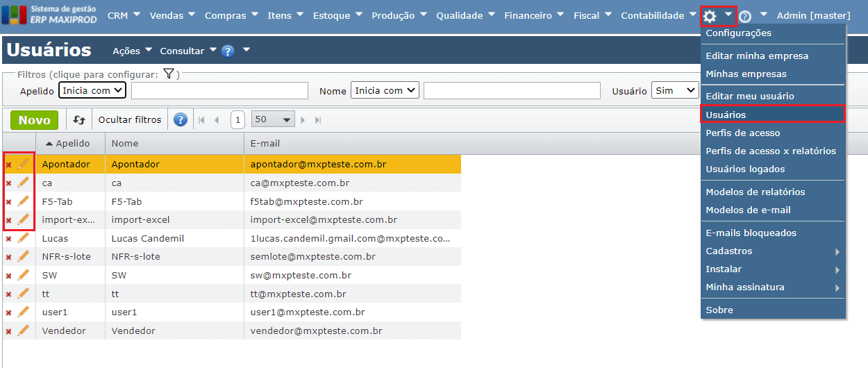Open Configurações from the gear menu
The image size is (868, 368).
pos(773,33)
